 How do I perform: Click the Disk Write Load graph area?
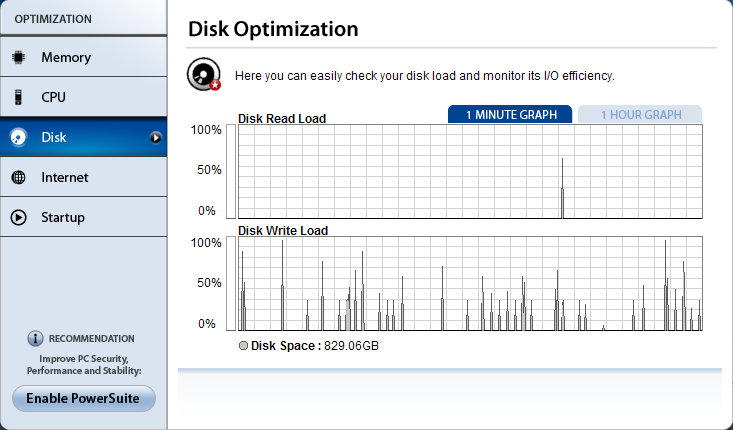pos(470,284)
